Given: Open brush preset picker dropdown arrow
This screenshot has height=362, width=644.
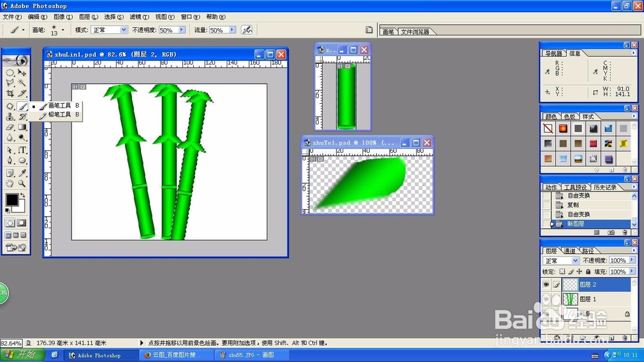Looking at the screenshot, I should point(63,30).
